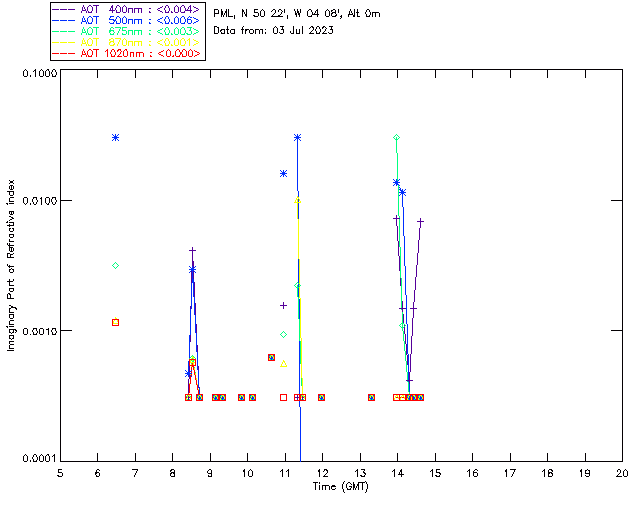Click the 0.0100 y-axis tick label
Screen dimensions: 640x512
[40, 201]
